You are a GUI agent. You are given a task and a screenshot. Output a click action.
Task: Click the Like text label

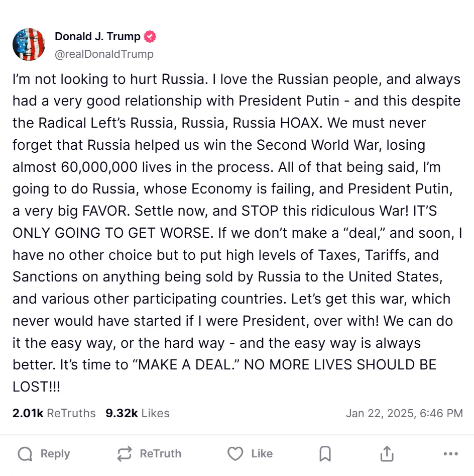pyautogui.click(x=262, y=453)
